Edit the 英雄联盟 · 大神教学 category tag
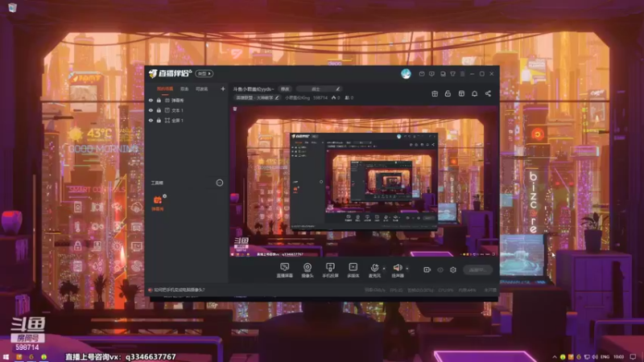The width and height of the screenshot is (644, 362). (x=257, y=97)
